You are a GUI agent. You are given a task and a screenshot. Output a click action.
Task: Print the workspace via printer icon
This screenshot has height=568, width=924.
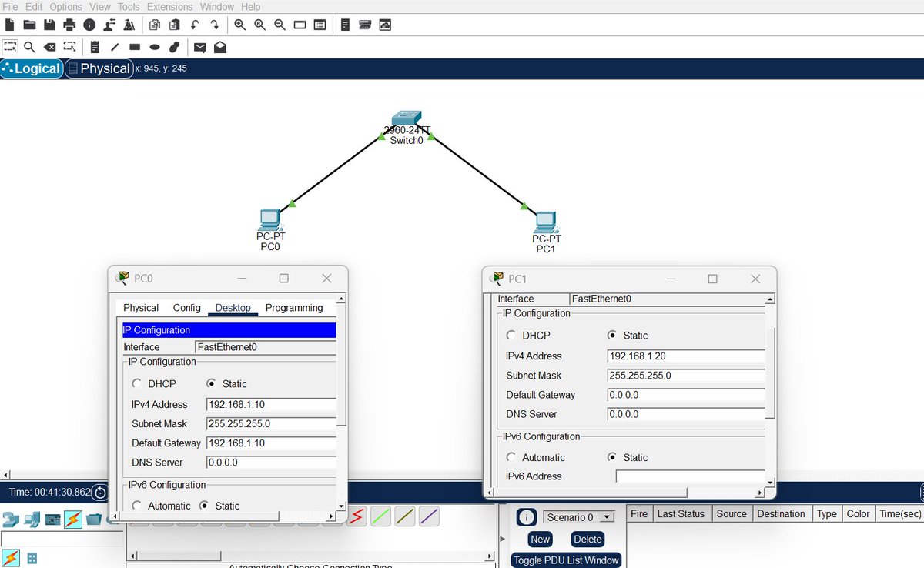tap(69, 25)
